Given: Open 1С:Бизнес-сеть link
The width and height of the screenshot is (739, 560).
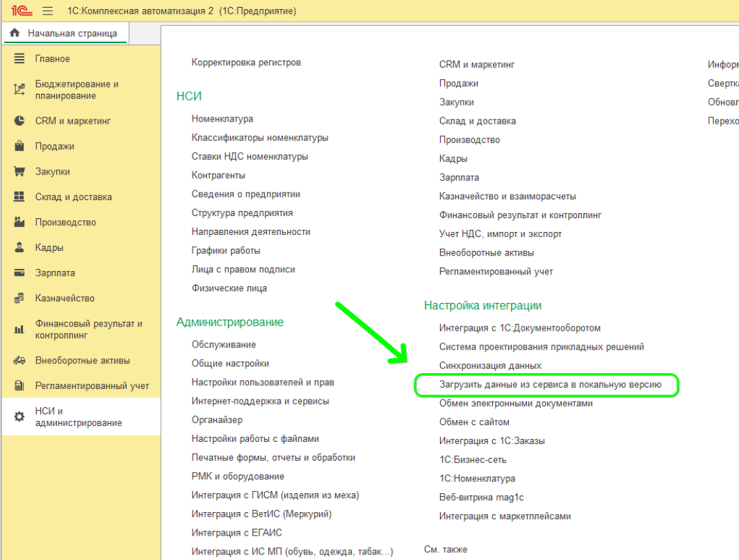Looking at the screenshot, I should coord(473,460).
